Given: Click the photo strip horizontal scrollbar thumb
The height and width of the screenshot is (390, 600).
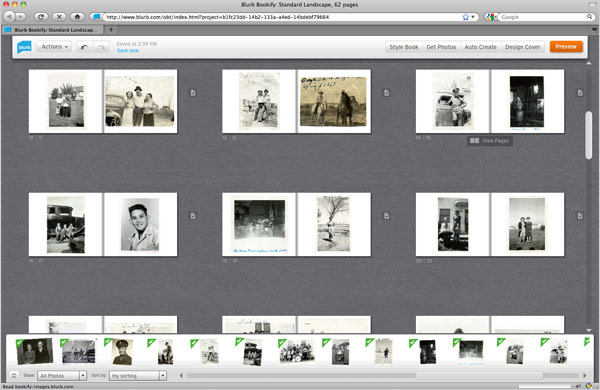Looking at the screenshot, I should (x=479, y=375).
